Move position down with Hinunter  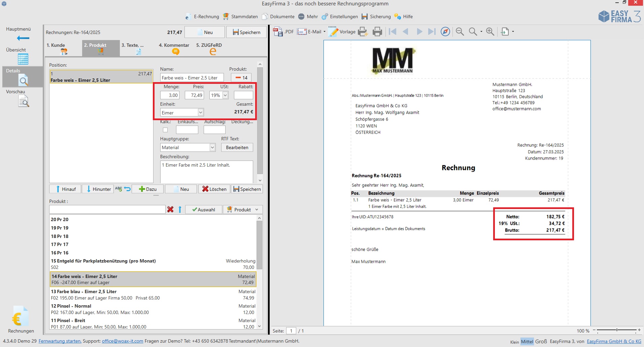(98, 189)
